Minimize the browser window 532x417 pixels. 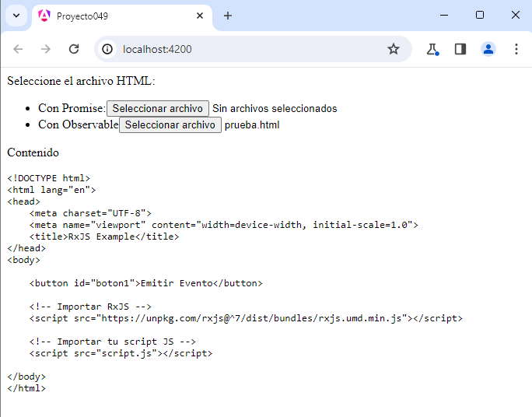coord(444,15)
